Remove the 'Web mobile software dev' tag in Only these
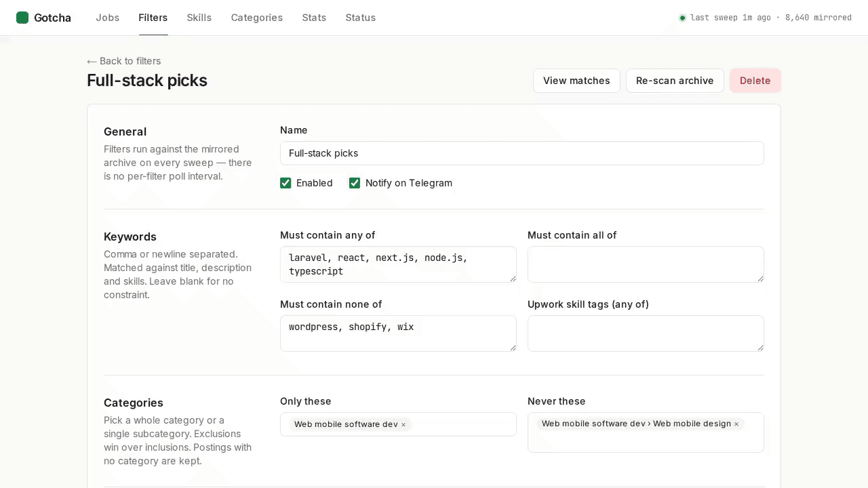The height and width of the screenshot is (488, 868). 403,425
